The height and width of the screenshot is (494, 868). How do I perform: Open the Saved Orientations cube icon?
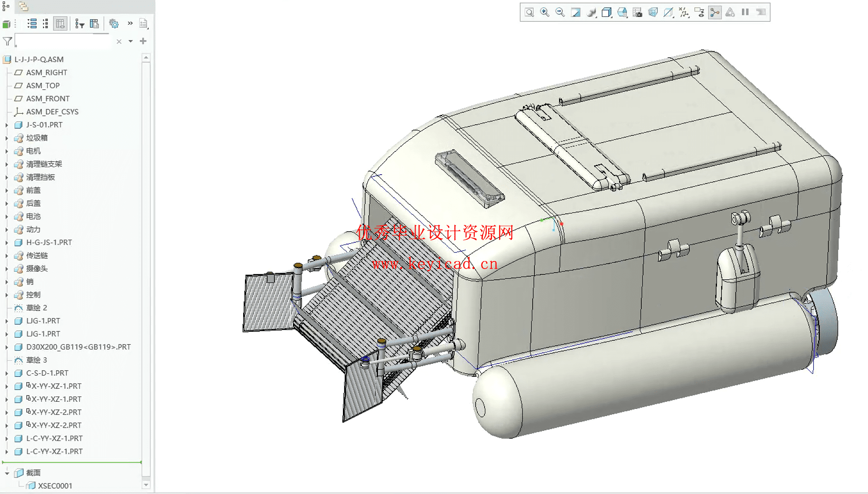[606, 12]
